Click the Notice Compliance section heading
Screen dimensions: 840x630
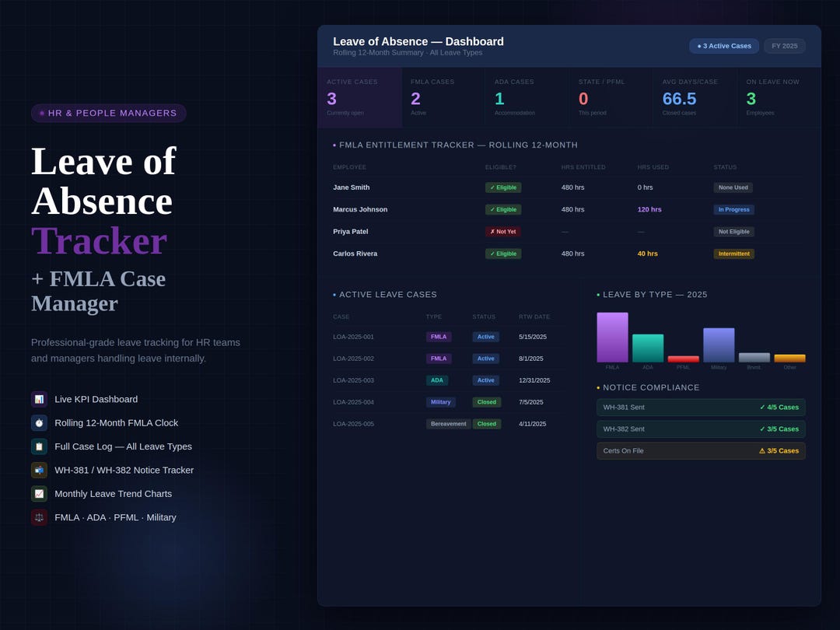click(x=651, y=387)
